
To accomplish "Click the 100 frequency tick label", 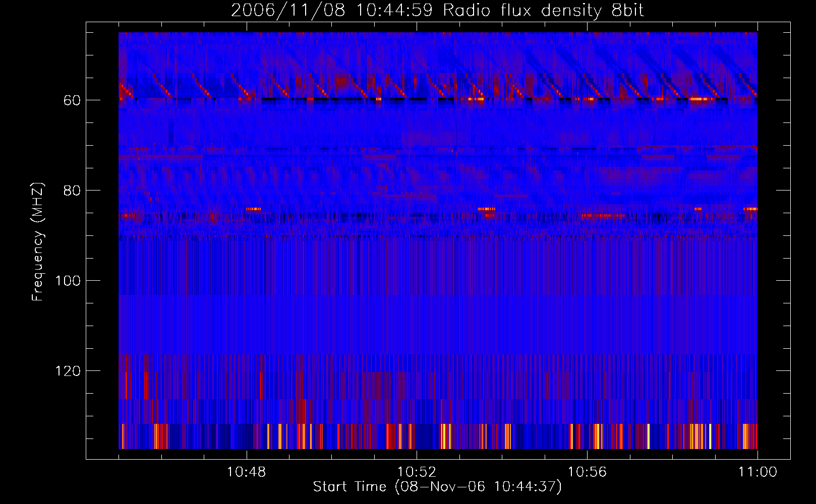I will click(x=68, y=281).
